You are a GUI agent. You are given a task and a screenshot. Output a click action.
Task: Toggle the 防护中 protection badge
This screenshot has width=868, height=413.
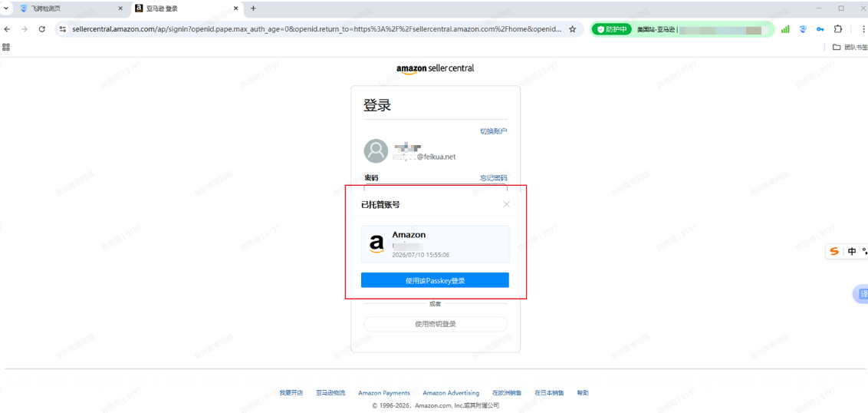612,29
